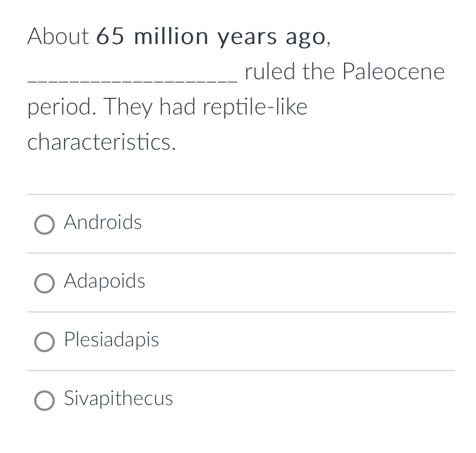
Task: Select the Plesiadapis radio button
Action: point(44,342)
